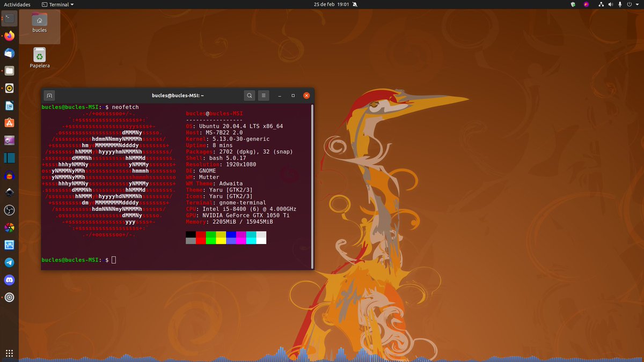
Task: Open Firefox from the dock
Action: (x=10, y=36)
